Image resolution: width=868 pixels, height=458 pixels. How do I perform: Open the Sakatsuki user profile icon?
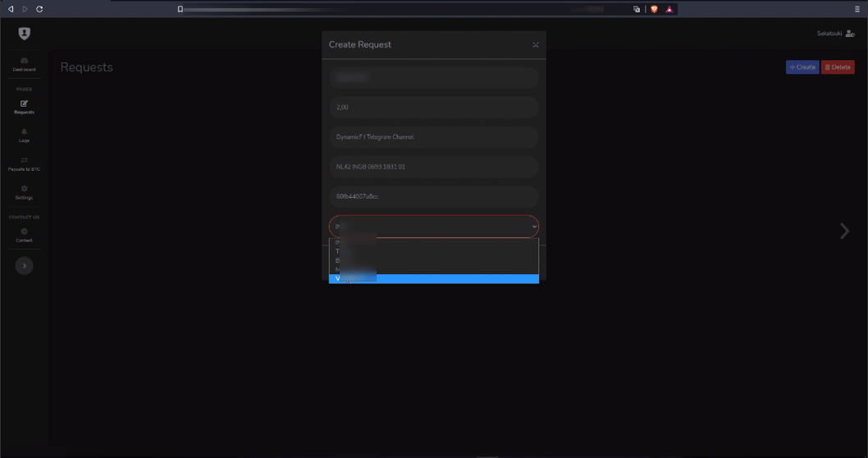click(849, 34)
